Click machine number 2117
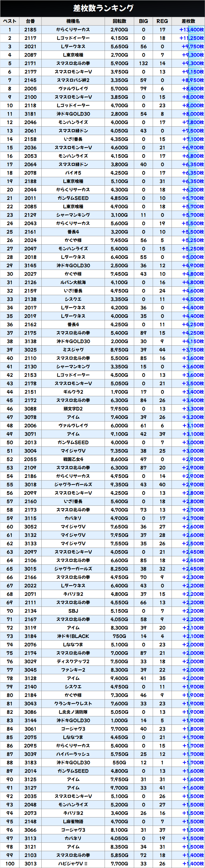 (x=30, y=38)
